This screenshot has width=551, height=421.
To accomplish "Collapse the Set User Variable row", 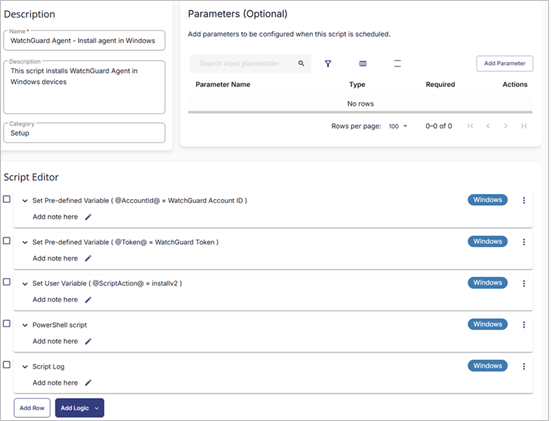I will click(25, 284).
